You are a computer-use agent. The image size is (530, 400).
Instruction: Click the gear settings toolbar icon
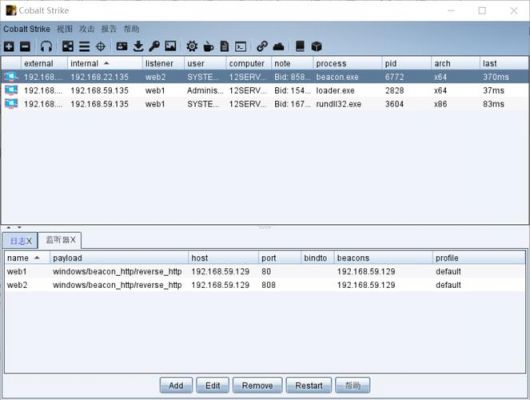tap(192, 46)
